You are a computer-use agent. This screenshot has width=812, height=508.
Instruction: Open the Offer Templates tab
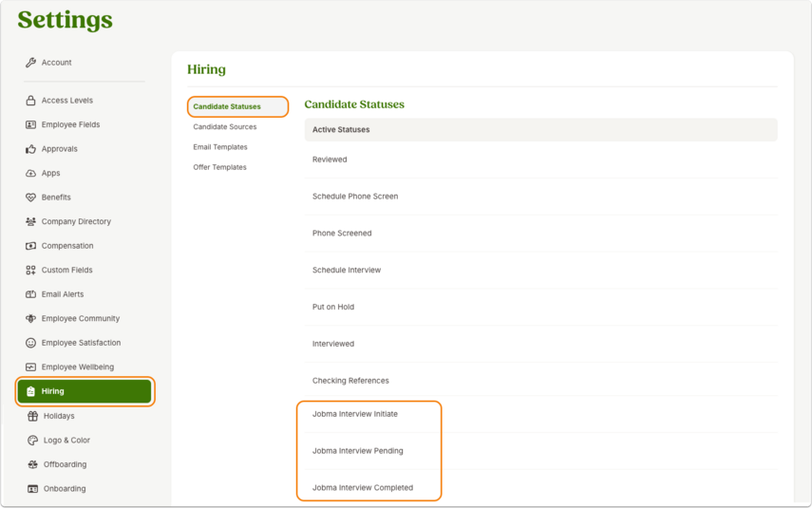click(x=219, y=167)
